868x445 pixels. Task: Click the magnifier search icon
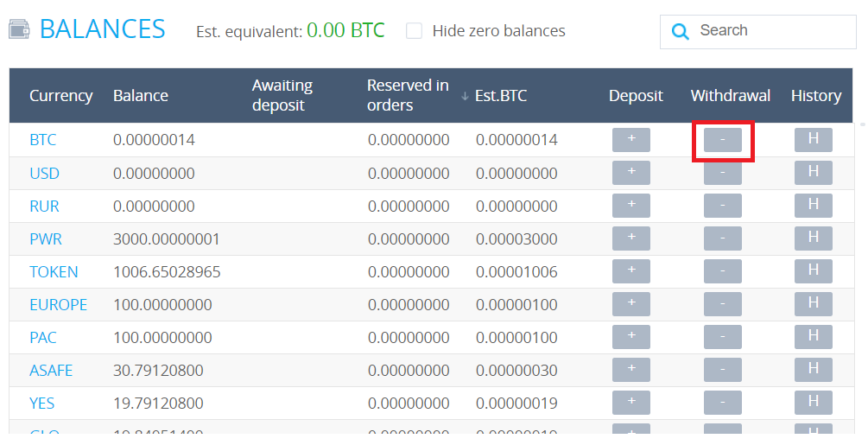coord(681,32)
